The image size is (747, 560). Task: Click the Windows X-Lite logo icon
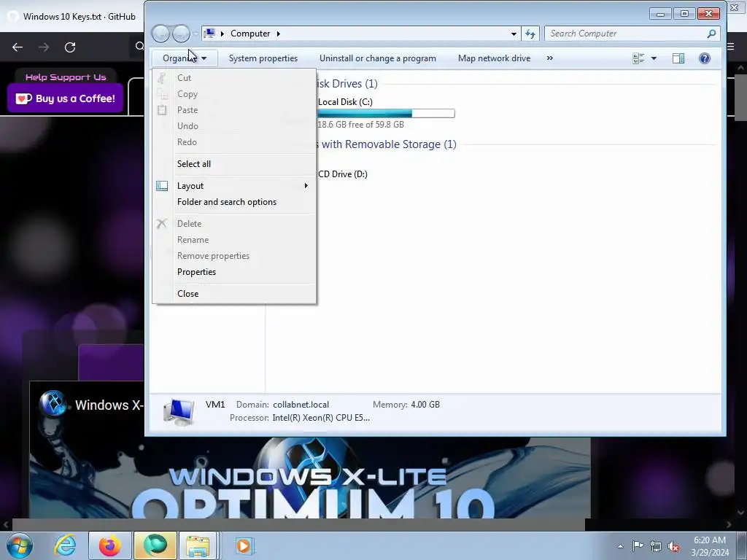coord(53,404)
